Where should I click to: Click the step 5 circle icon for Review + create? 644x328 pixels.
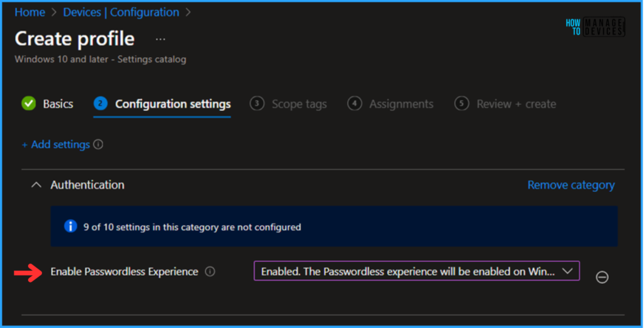pos(462,104)
